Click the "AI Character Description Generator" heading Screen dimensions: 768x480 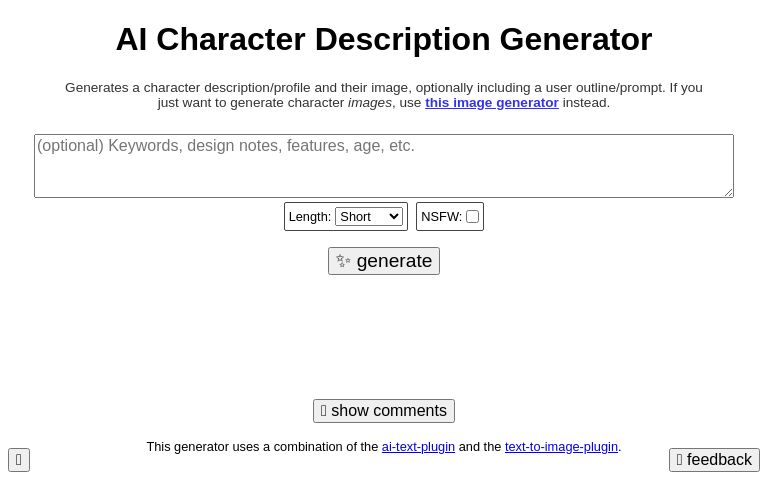tap(384, 40)
